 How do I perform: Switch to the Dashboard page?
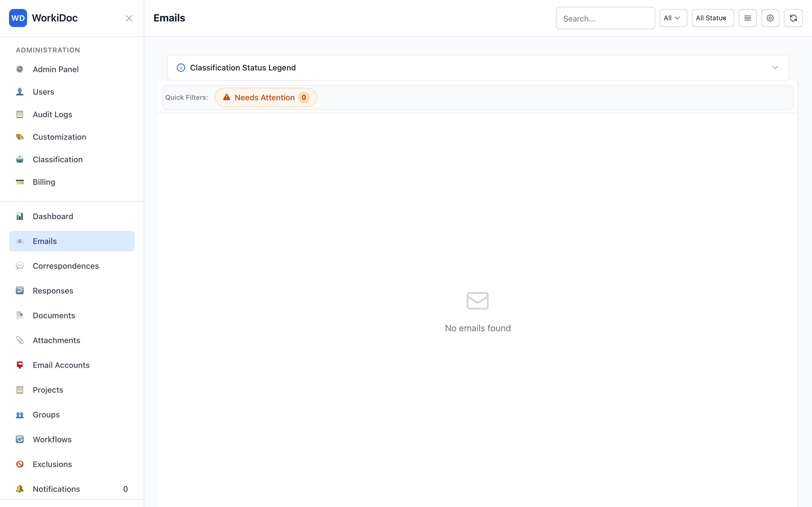[x=53, y=216]
